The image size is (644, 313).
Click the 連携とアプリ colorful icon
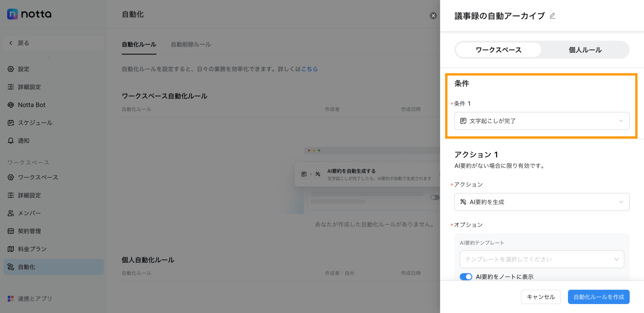[11, 298]
